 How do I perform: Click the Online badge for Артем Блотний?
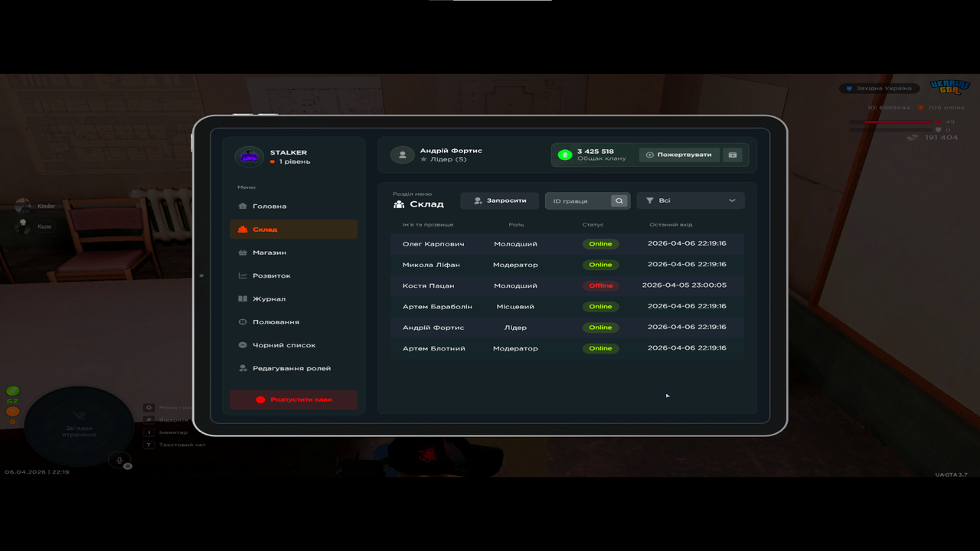pos(600,348)
